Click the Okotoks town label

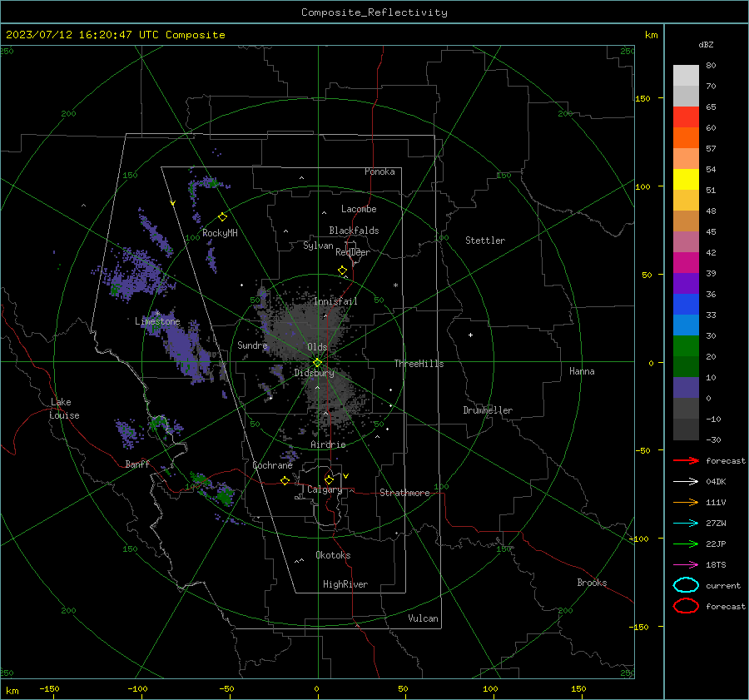pyautogui.click(x=333, y=555)
